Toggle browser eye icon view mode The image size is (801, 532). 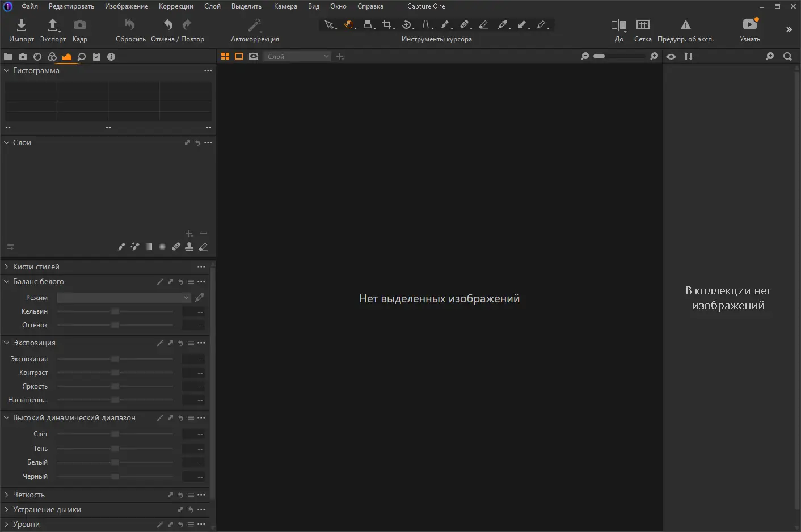(x=671, y=56)
